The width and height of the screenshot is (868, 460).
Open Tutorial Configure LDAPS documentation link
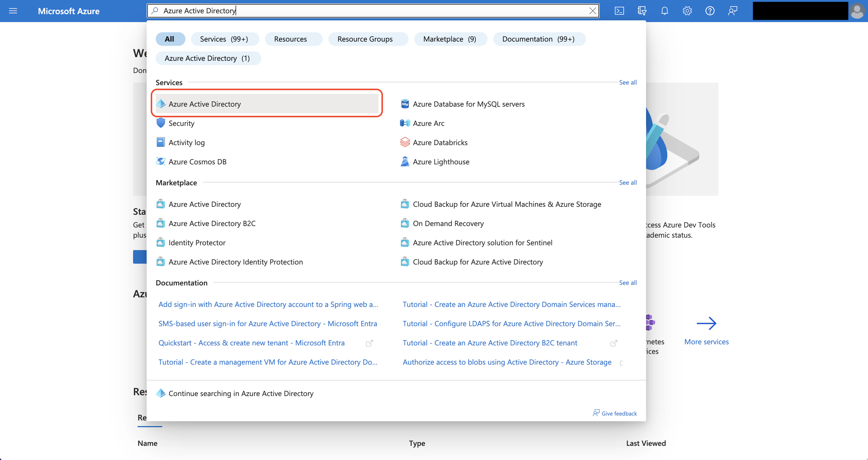pos(512,324)
